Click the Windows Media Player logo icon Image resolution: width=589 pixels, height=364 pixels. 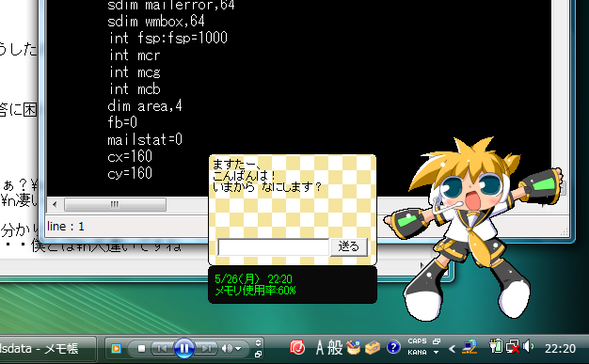click(x=116, y=349)
